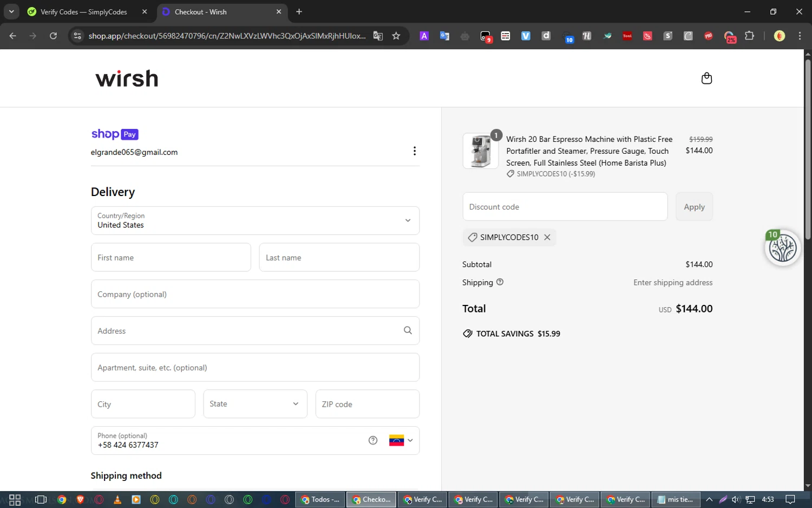
Task: Open extension with red 9 badge
Action: pos(486,36)
